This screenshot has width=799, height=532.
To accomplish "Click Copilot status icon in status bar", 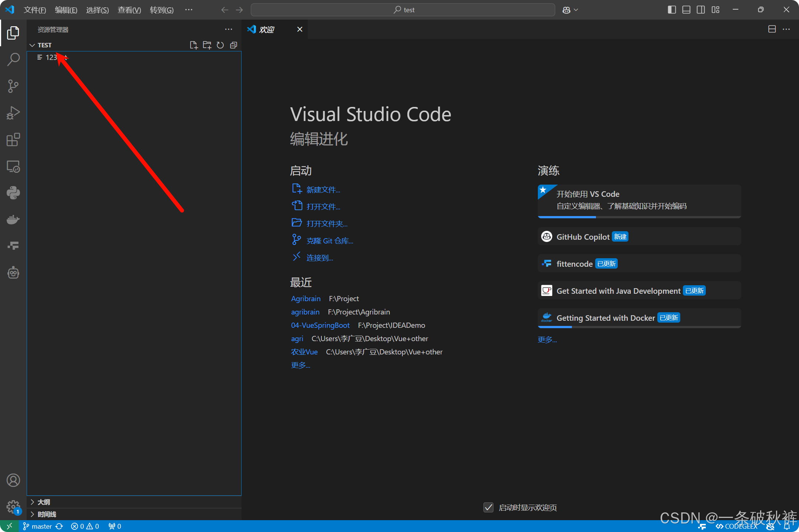I will [771, 526].
